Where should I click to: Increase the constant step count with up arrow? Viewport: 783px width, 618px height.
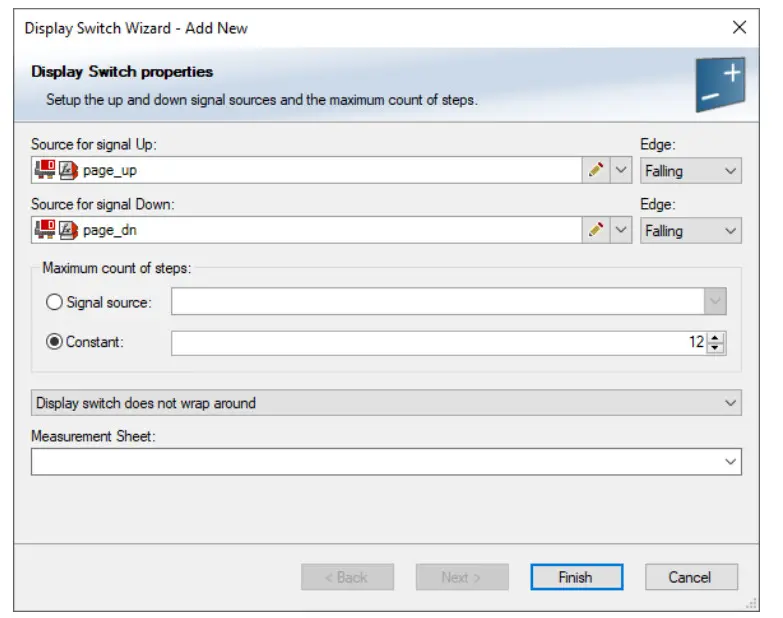715,337
